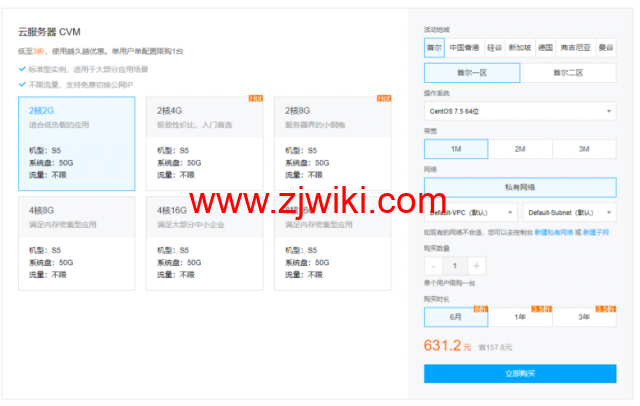This screenshot has height=406, width=640.
Task: Select the 首尔 region option
Action: point(433,46)
